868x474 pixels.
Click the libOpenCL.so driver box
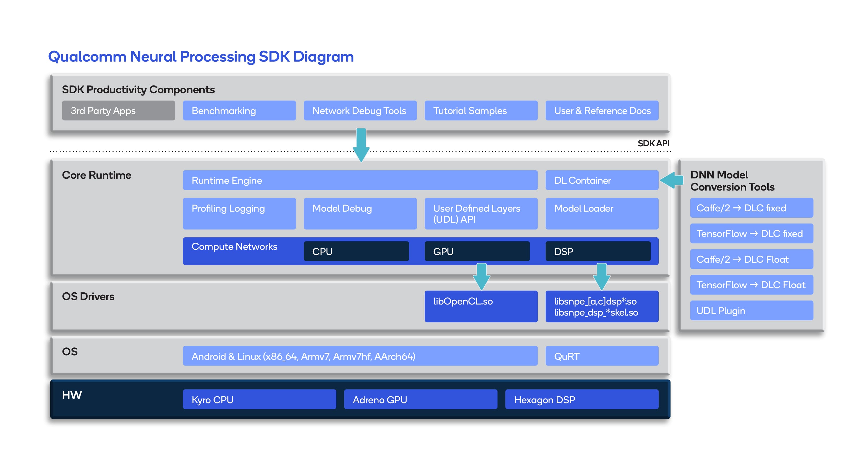click(481, 306)
